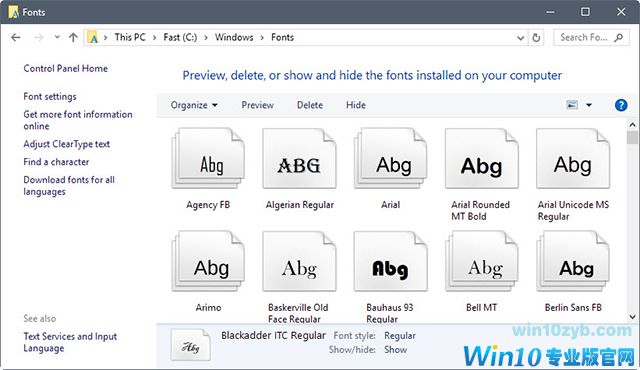The width and height of the screenshot is (640, 370).
Task: Click the scrollbar down arrow
Action: (633, 317)
